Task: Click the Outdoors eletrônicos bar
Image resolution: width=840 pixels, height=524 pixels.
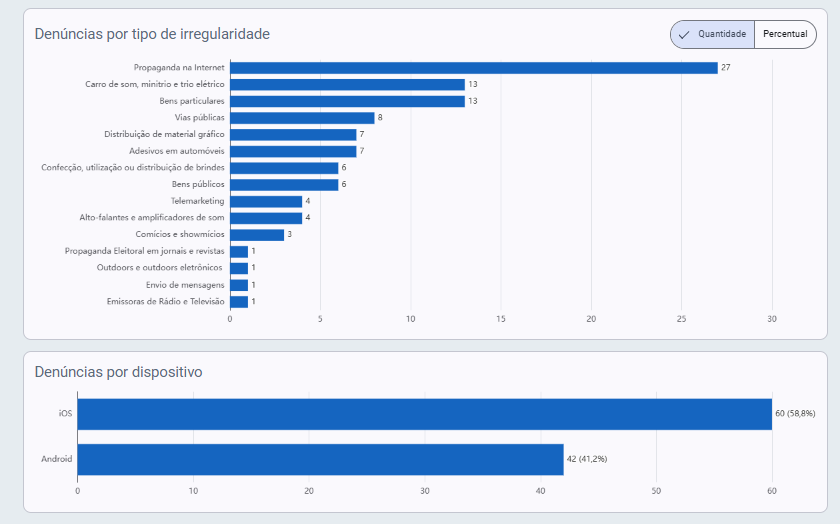Action: click(x=239, y=268)
